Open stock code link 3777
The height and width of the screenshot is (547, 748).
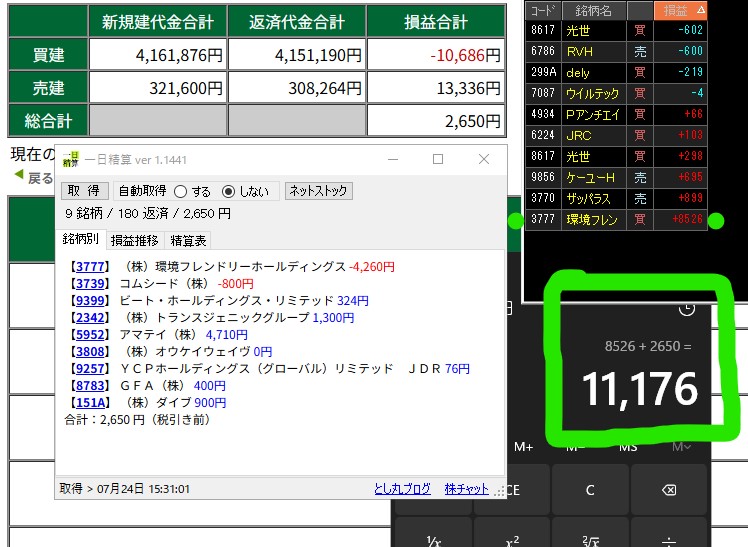(x=90, y=267)
